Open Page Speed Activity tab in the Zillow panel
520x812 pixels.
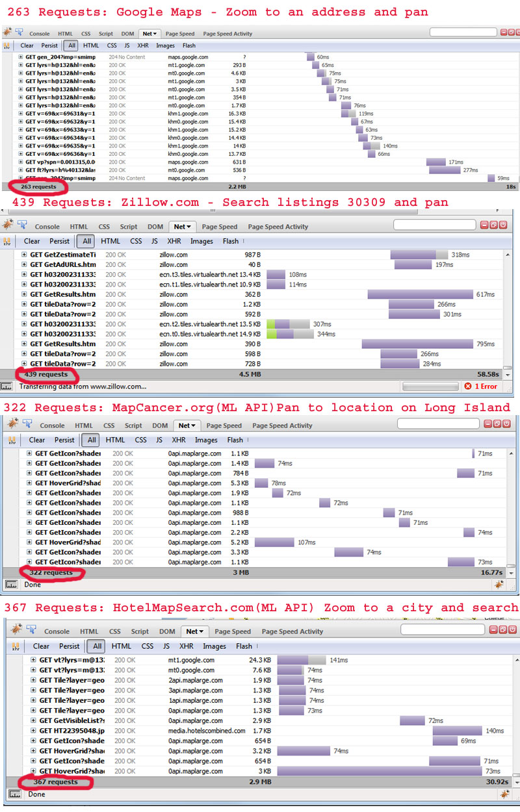277,227
